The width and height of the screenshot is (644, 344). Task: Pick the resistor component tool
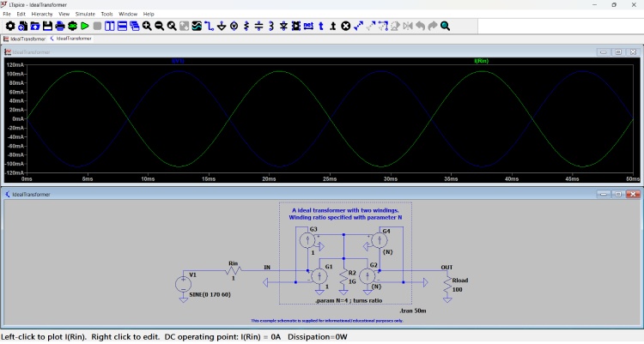pos(246,27)
